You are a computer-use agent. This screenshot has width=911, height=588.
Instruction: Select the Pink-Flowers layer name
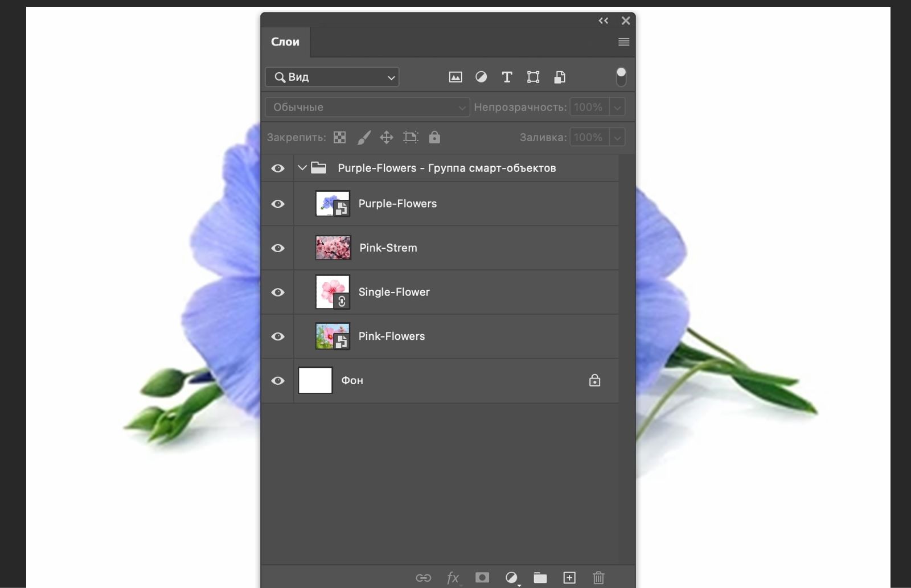point(392,336)
